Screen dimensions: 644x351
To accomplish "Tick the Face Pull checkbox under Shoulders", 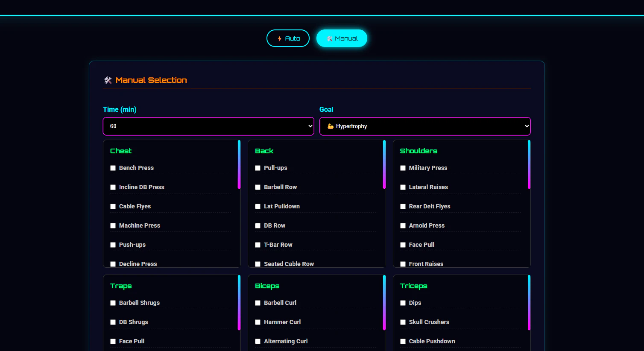I will (x=403, y=245).
